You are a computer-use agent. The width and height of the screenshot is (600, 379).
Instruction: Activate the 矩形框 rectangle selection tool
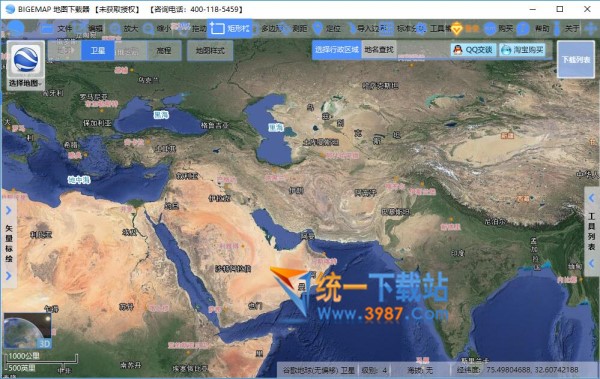pyautogui.click(x=230, y=28)
